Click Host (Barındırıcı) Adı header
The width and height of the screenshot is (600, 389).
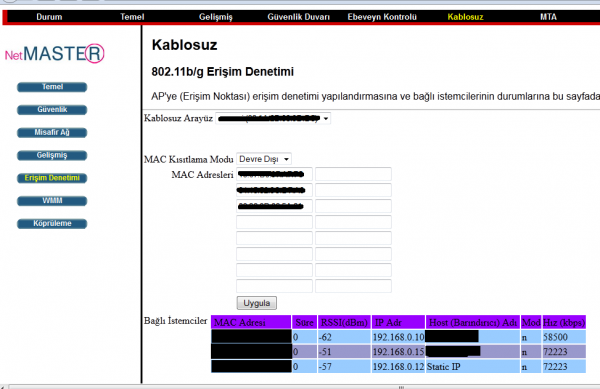473,322
